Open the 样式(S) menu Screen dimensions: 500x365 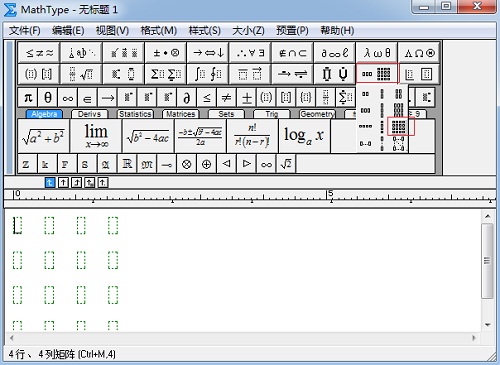(204, 31)
